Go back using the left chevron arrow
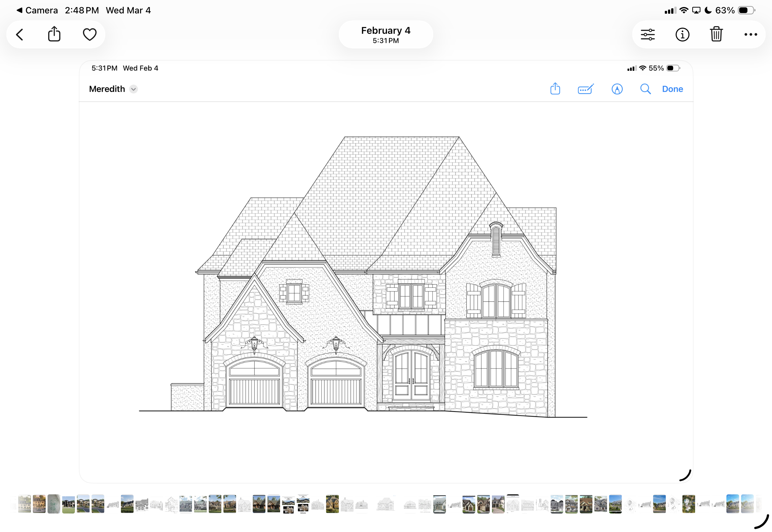 (20, 34)
